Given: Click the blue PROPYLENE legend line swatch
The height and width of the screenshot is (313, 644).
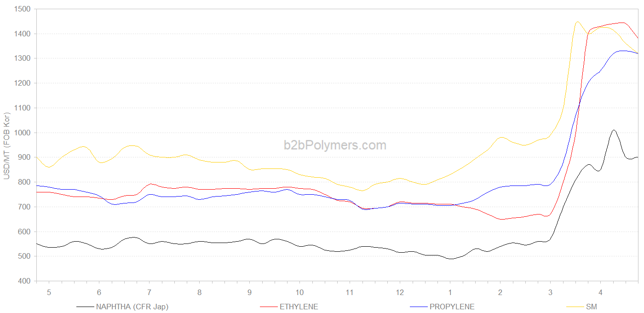Looking at the screenshot, I should [x=418, y=307].
